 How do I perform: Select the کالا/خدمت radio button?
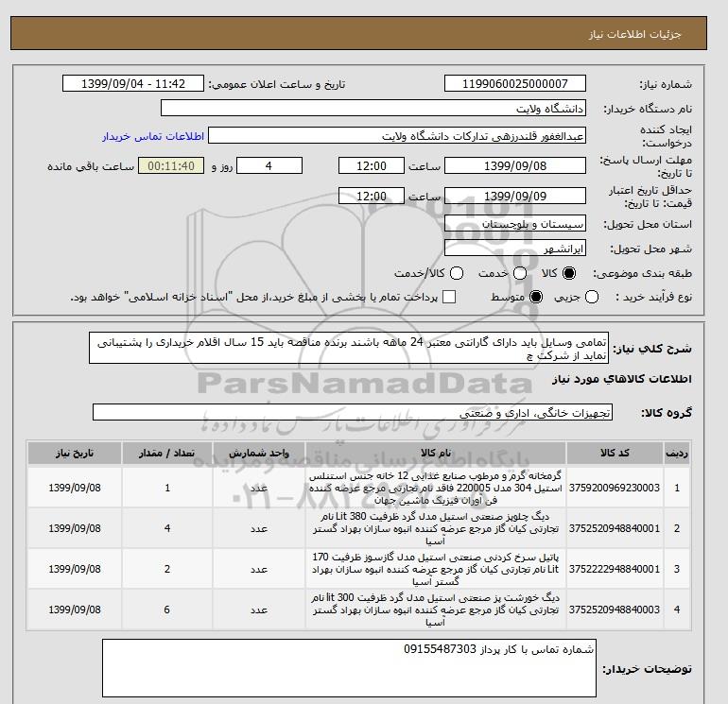(x=457, y=273)
